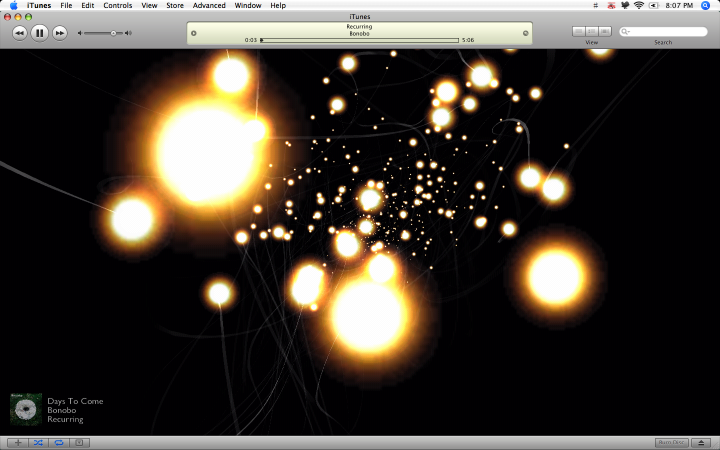Toggle shuffle playback mode
Viewport: 720px width, 450px height.
(x=38, y=443)
